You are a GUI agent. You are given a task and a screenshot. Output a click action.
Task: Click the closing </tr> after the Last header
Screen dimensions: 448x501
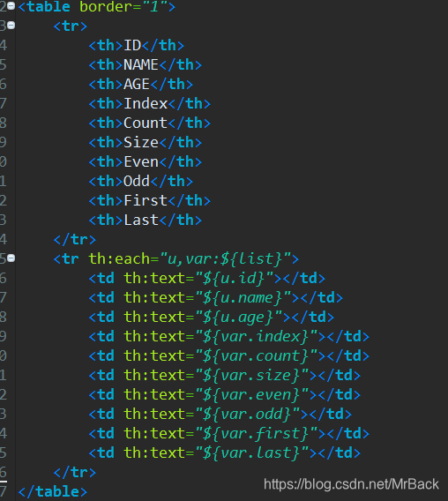75,240
